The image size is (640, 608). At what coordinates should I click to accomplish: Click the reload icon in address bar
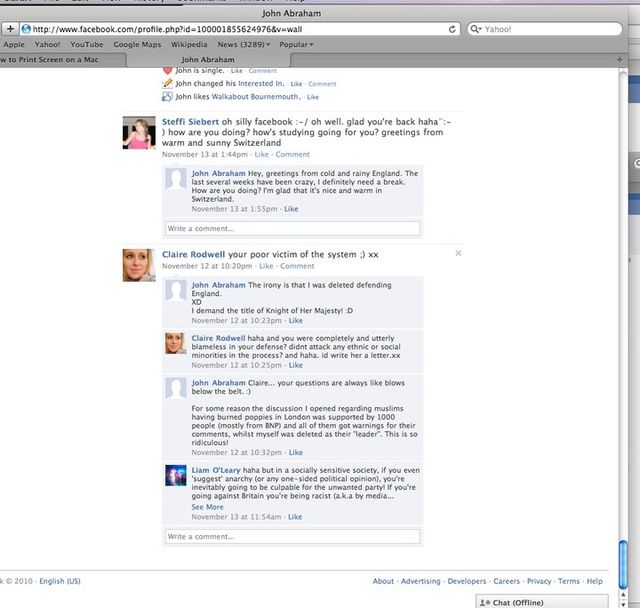453,29
